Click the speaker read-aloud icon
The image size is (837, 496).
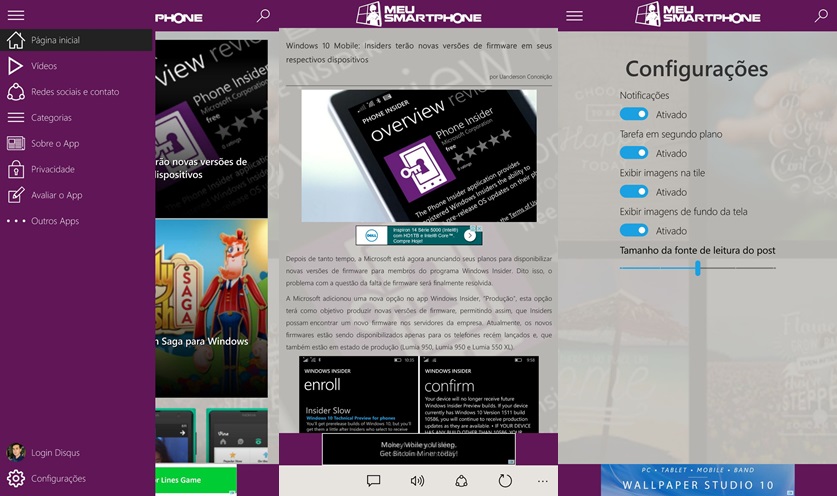pyautogui.click(x=417, y=481)
